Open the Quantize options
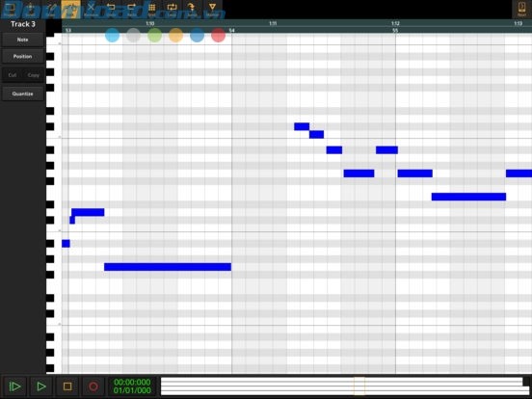 (x=23, y=93)
